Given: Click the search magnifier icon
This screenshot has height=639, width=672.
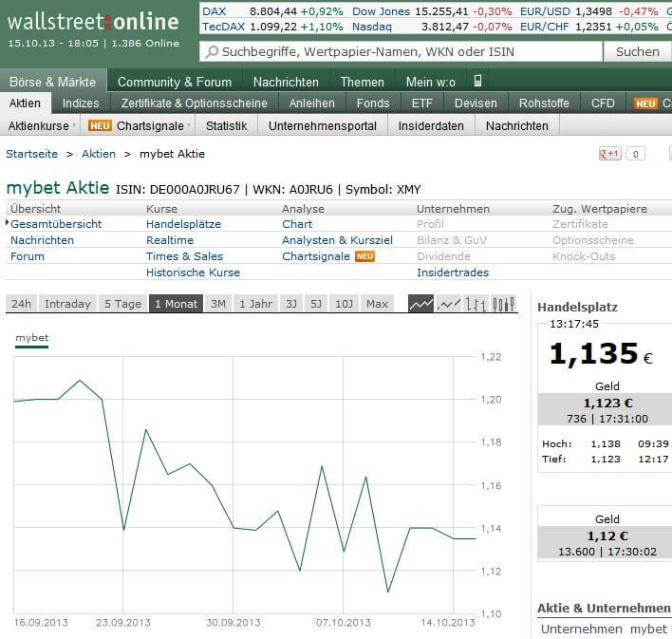Looking at the screenshot, I should pos(212,52).
